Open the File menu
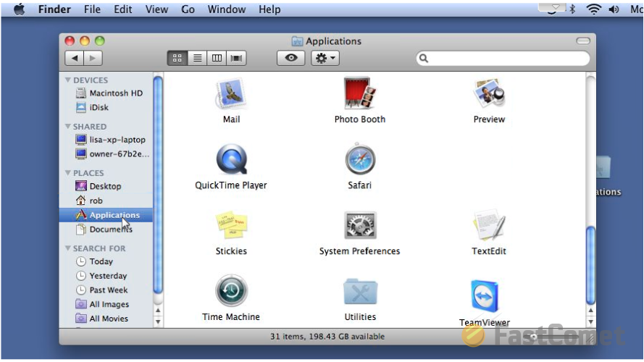The height and width of the screenshot is (362, 644). coord(92,9)
